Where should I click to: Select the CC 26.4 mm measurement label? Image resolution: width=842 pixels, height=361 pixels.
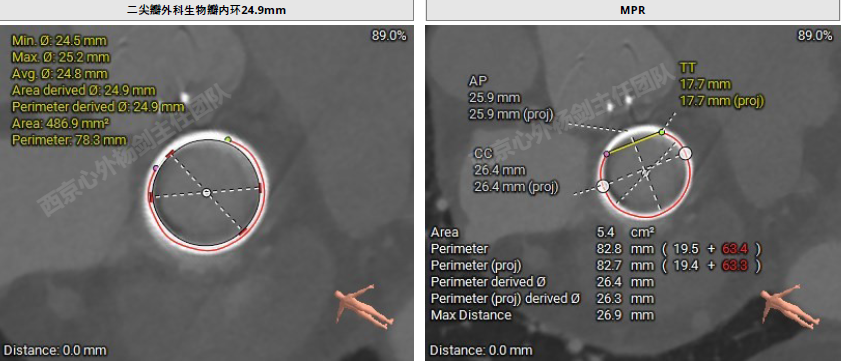point(516,170)
